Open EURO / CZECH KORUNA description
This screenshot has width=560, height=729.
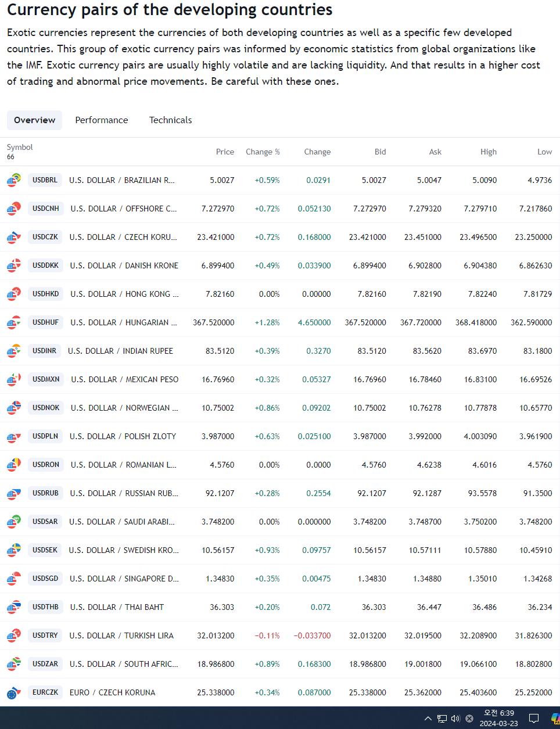(113, 692)
